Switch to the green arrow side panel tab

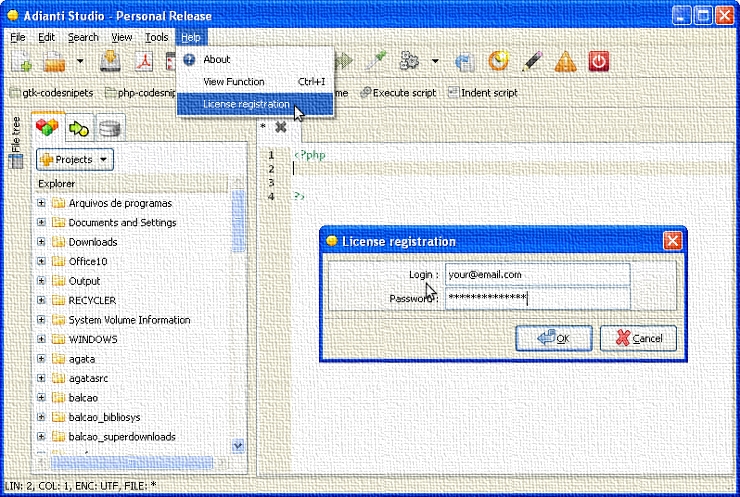coord(79,128)
